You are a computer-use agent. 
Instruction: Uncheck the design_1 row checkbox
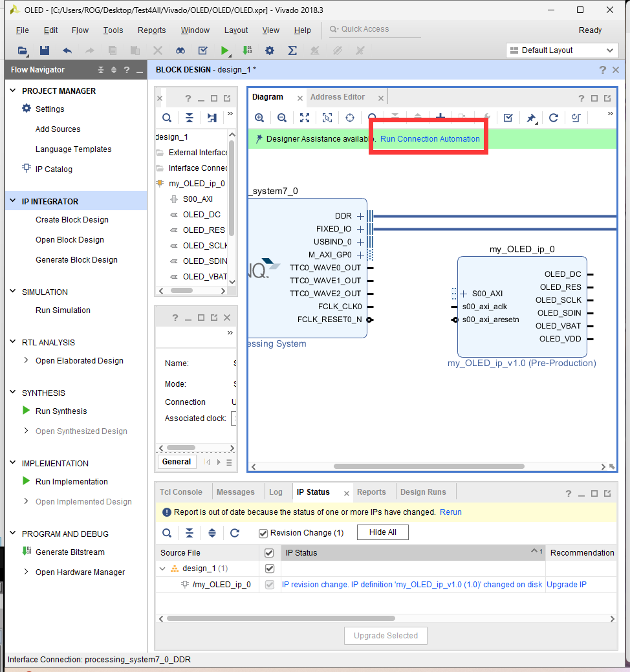point(270,569)
